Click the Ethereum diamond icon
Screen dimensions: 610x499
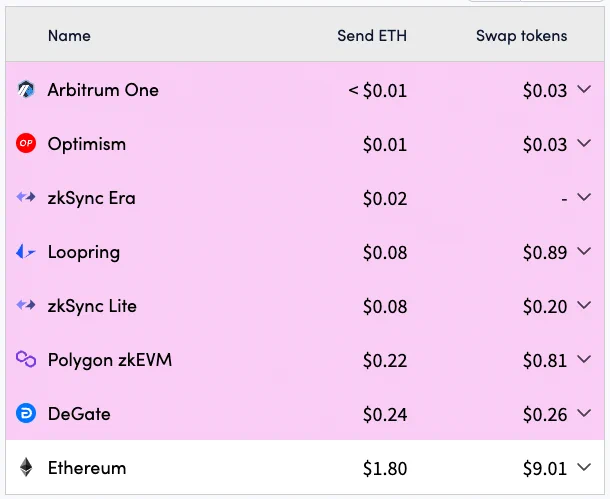click(x=26, y=467)
